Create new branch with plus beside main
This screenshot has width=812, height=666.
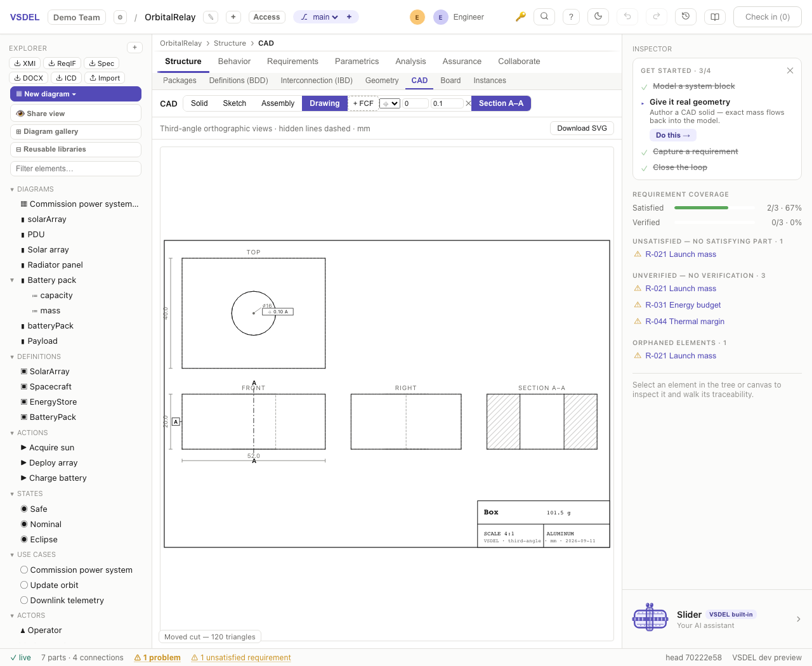349,17
